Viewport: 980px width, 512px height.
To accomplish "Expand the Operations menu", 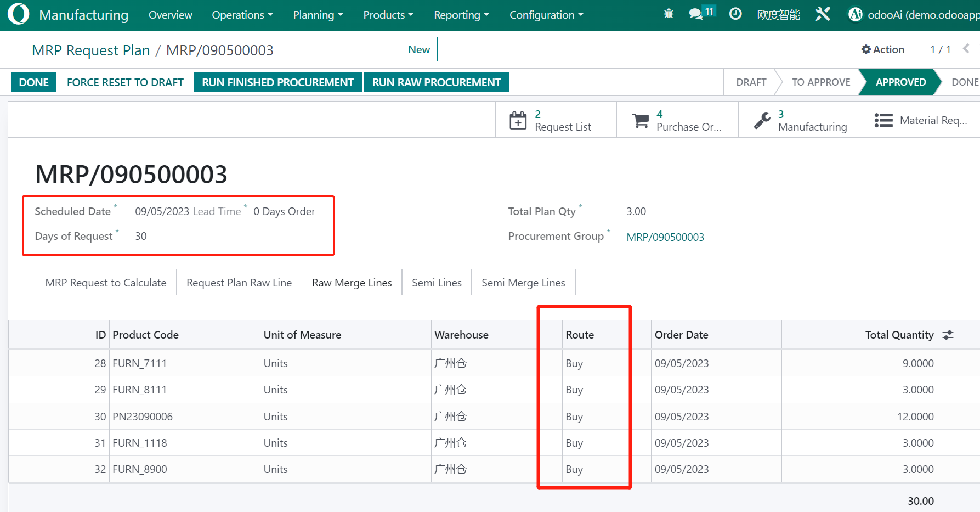I will 242,15.
